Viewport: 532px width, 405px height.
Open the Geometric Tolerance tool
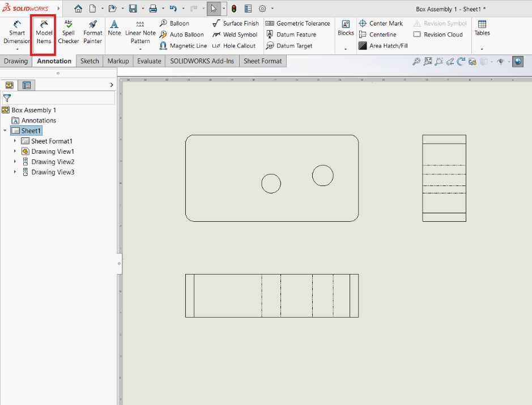(x=297, y=23)
